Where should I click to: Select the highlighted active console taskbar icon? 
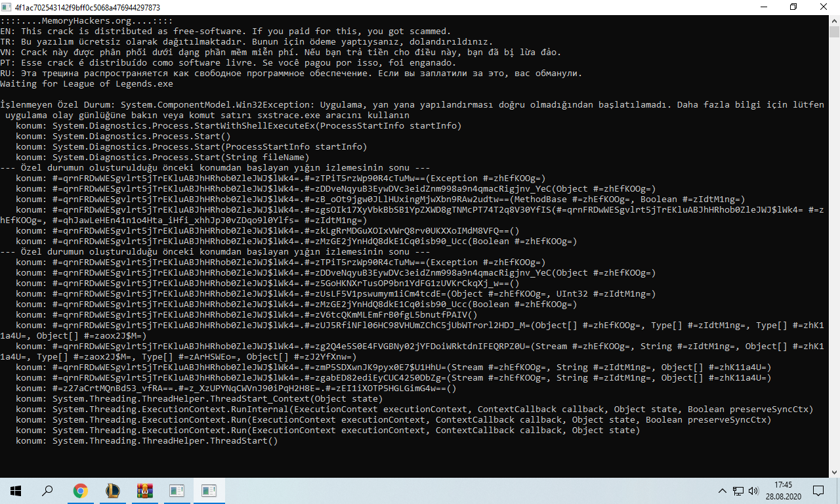(x=209, y=490)
